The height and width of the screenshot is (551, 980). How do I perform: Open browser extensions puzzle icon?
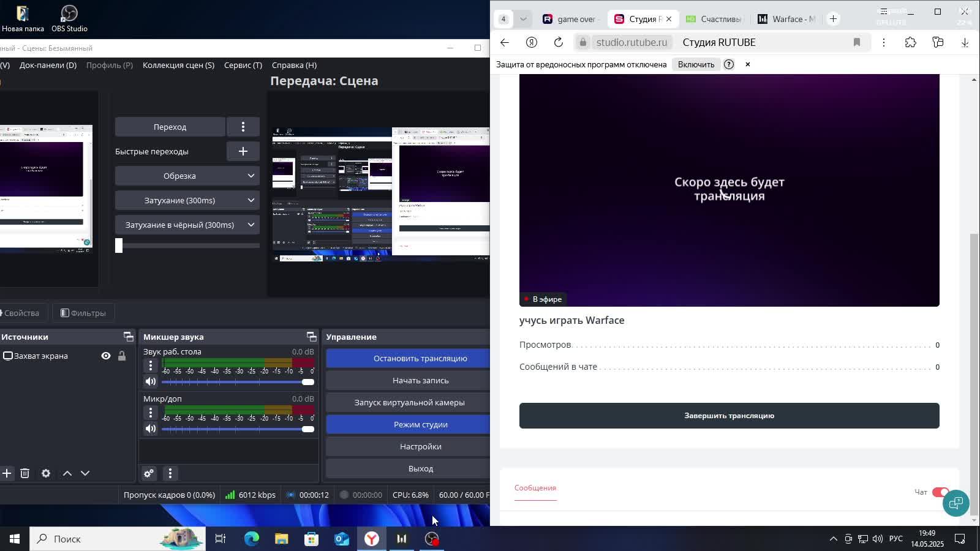[x=911, y=42]
